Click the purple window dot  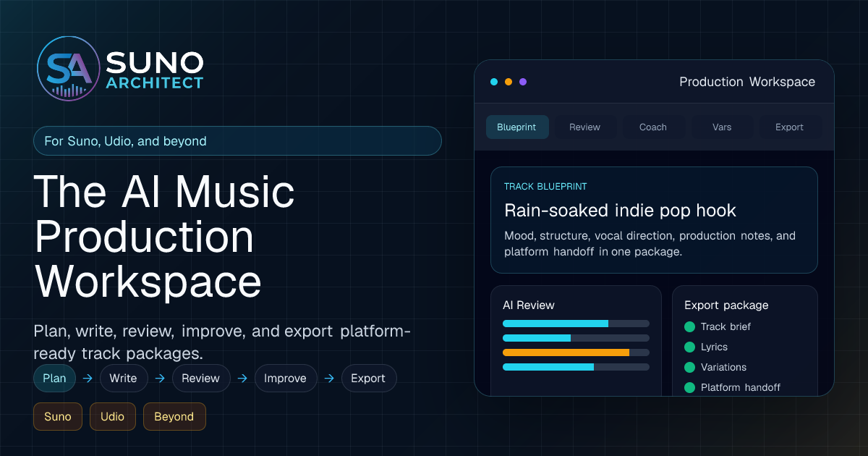tap(523, 82)
